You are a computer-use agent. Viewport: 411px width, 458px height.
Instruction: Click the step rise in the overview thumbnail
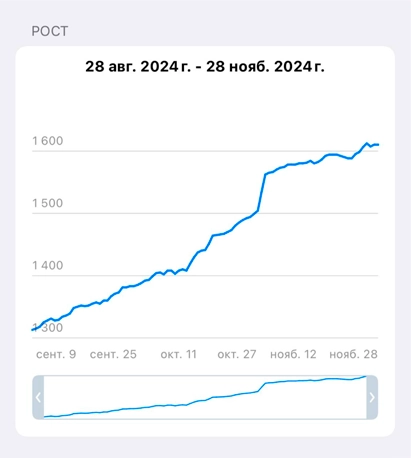[x=262, y=387]
